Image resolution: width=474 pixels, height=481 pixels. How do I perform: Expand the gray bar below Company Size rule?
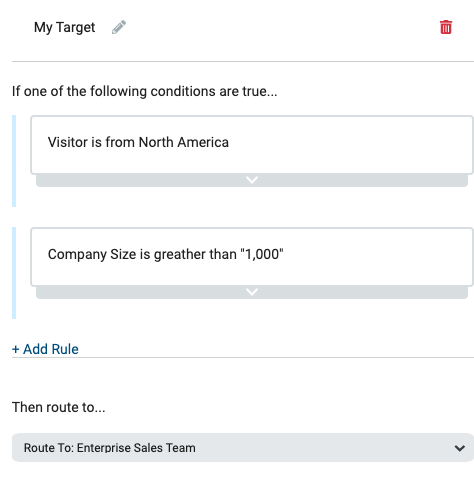(252, 292)
